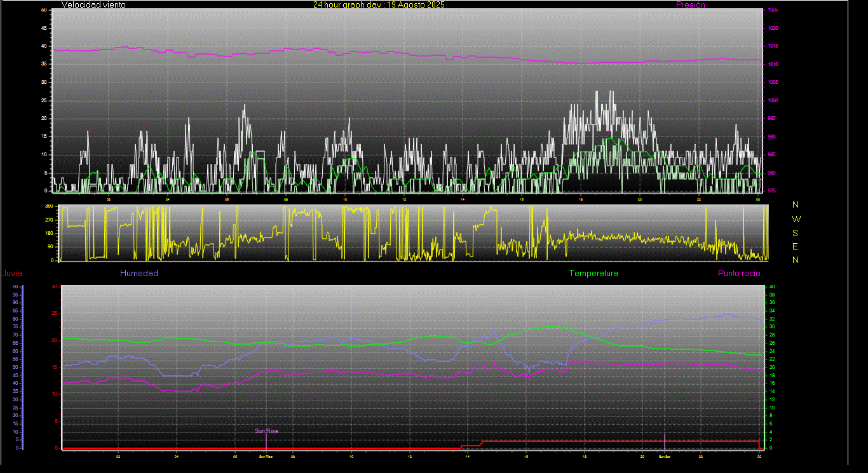
Task: Click hour '02' on the wind chart axis
Action: tap(109, 199)
